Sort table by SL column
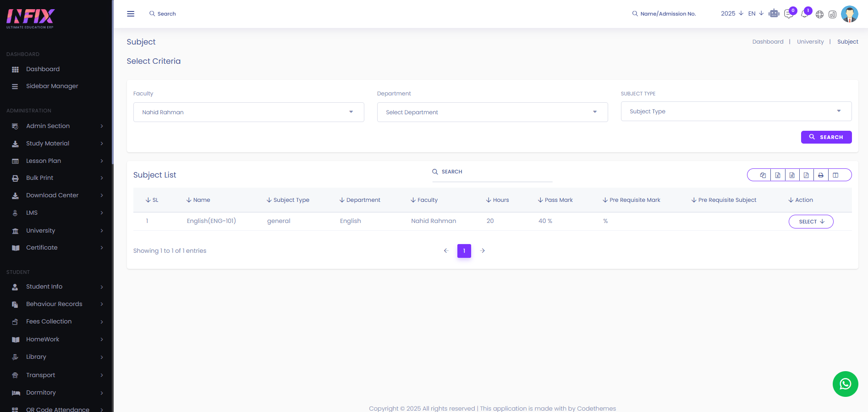 152,200
